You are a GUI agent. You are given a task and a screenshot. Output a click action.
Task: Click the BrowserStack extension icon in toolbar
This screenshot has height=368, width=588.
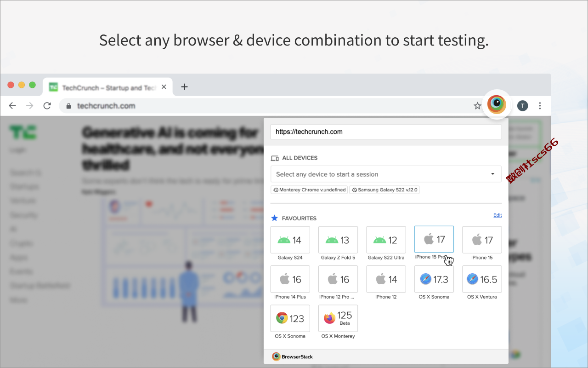pos(497,105)
